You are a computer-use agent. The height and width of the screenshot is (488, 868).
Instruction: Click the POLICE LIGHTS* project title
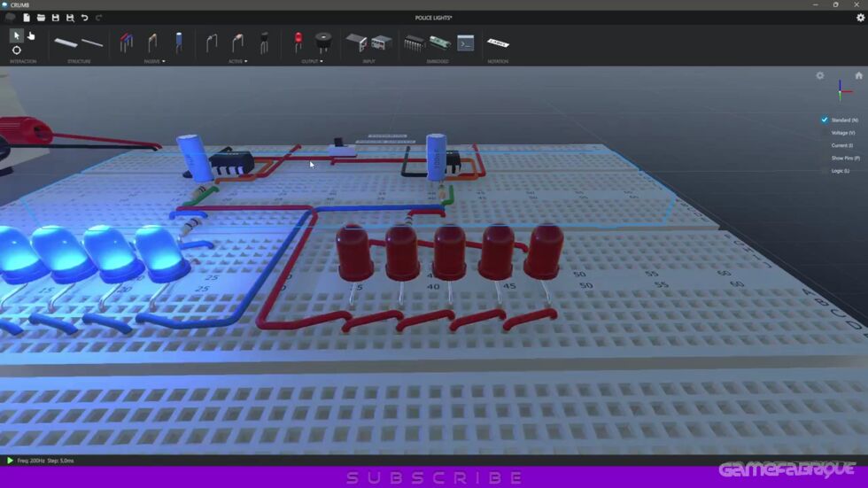pos(433,18)
